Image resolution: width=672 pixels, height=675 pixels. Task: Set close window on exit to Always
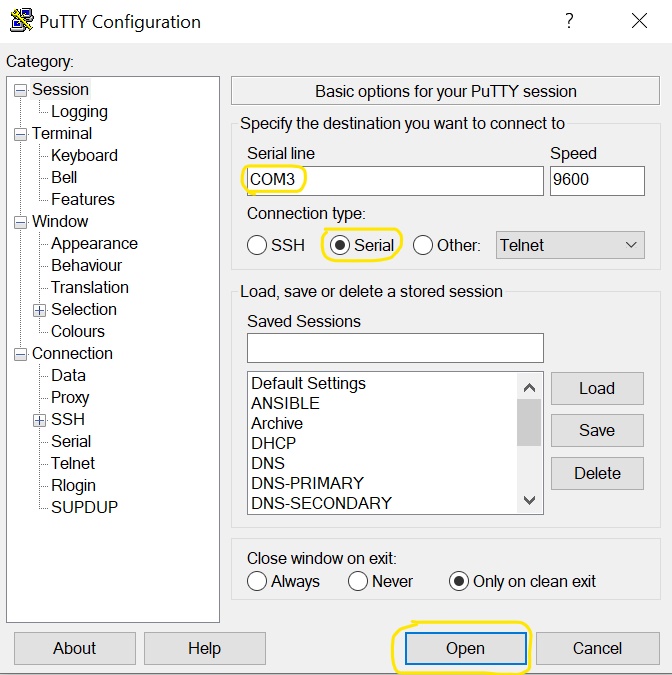coord(257,581)
